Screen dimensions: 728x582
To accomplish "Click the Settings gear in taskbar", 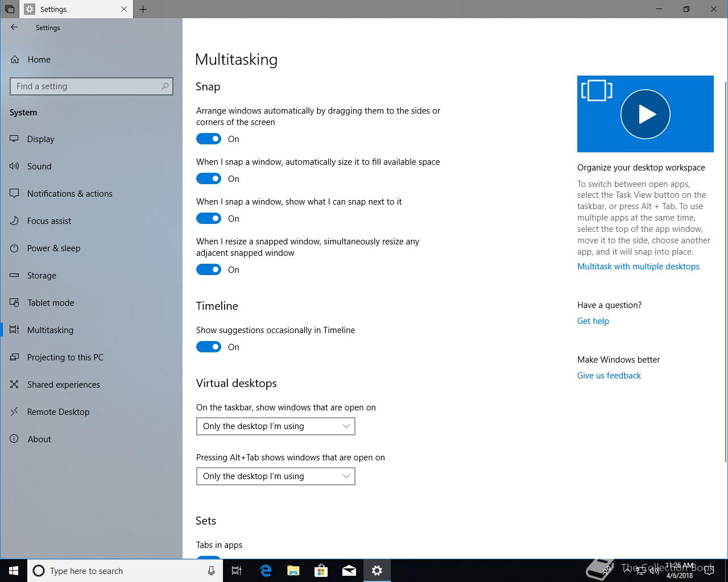I will pyautogui.click(x=377, y=571).
